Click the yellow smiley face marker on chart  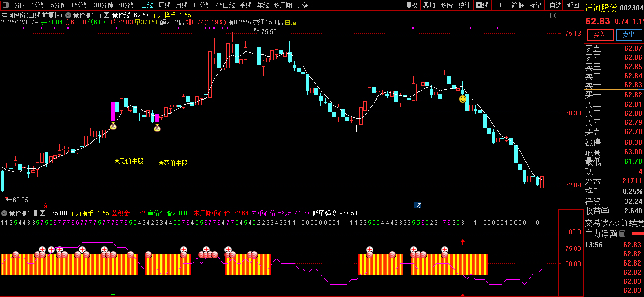click(x=463, y=99)
